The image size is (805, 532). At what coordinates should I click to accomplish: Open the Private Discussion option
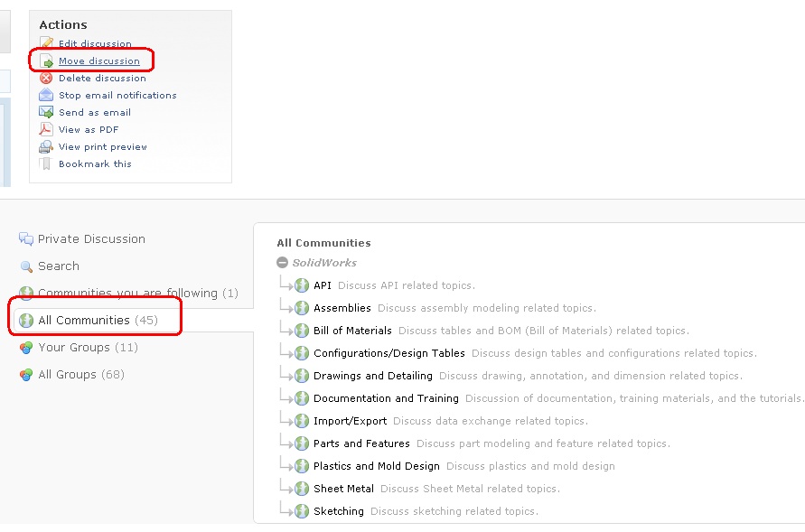(x=81, y=239)
